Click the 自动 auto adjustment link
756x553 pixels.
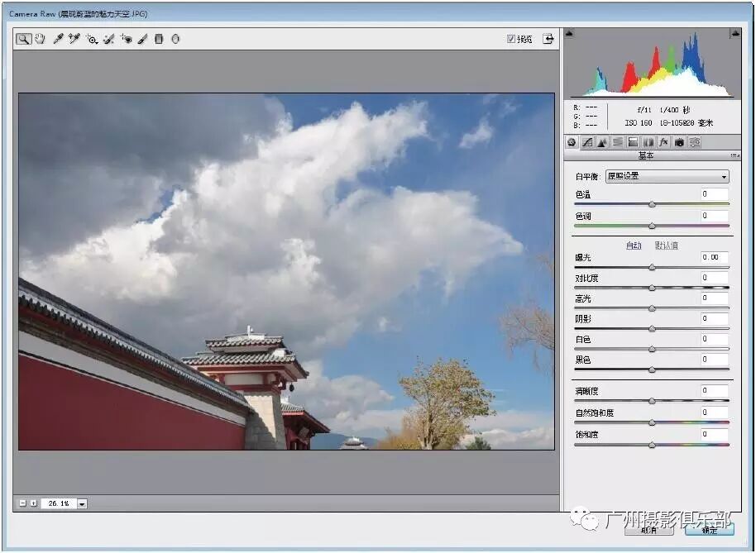click(634, 246)
